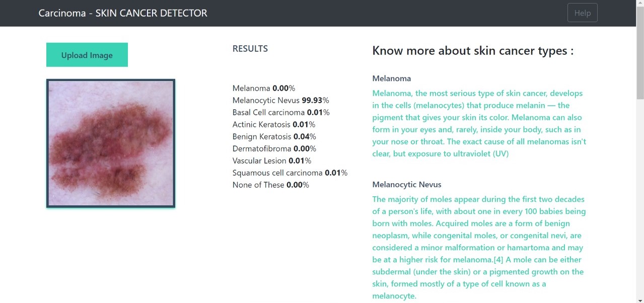
Task: Select the Melanoma section heading
Action: coord(391,78)
